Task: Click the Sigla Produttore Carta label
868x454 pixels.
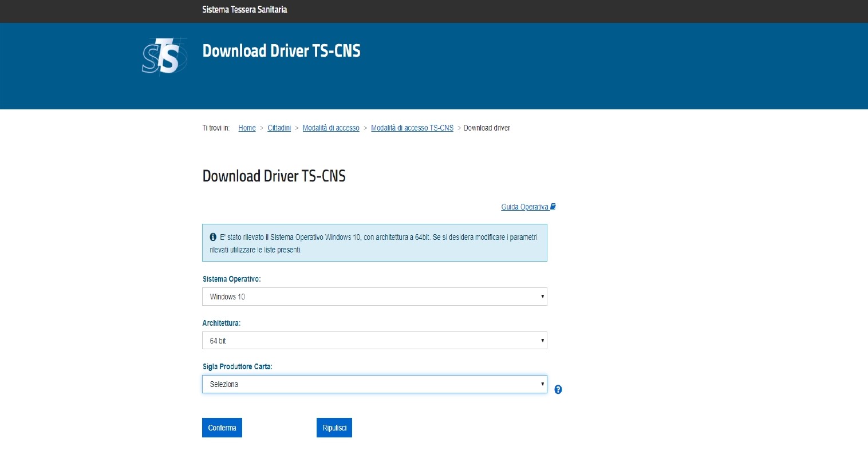Action: click(x=238, y=366)
